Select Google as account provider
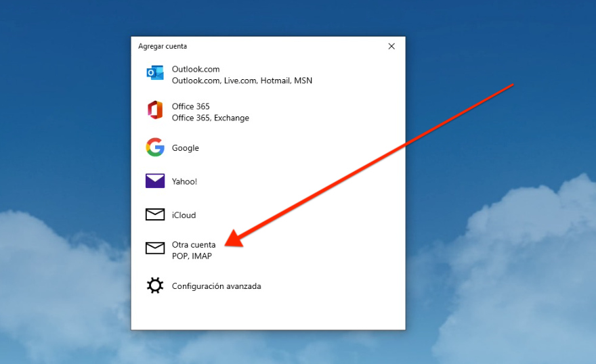Viewport: 596px width, 364px height. [x=185, y=148]
